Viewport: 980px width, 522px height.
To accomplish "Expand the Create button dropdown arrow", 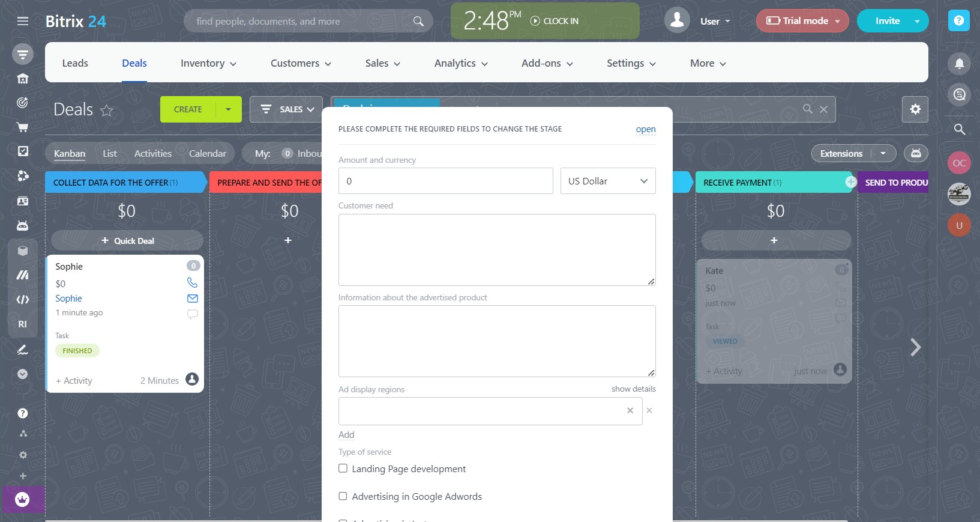I will pos(228,109).
